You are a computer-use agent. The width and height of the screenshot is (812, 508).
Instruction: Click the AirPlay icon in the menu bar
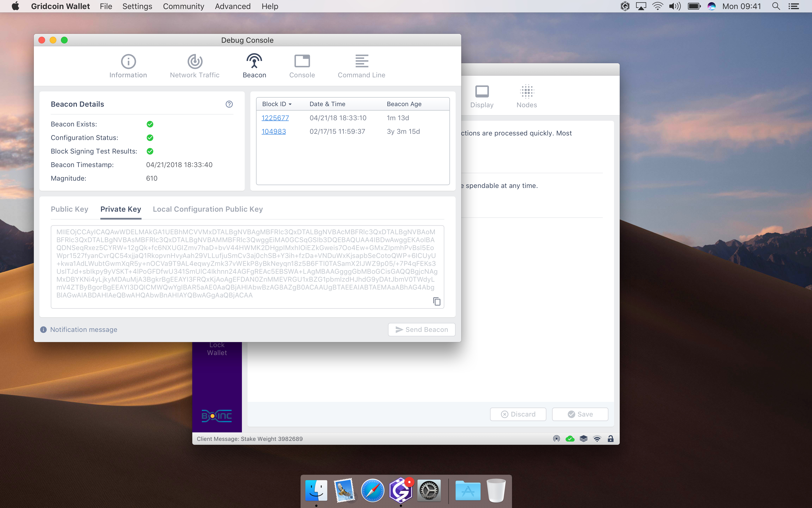tap(641, 6)
